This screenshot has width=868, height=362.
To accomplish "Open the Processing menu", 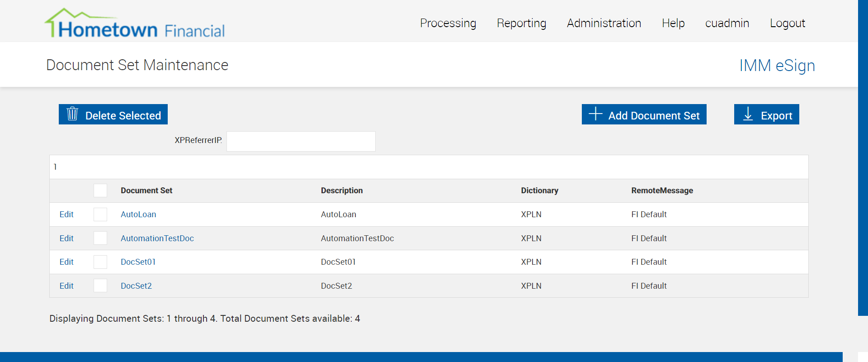I will [x=448, y=23].
